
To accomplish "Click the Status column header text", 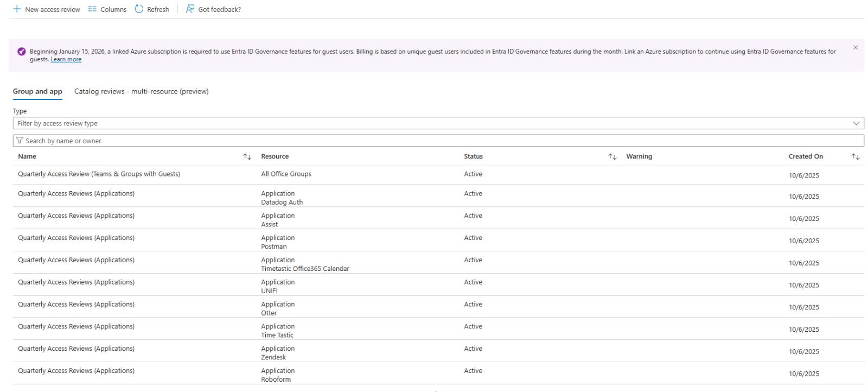I will 473,156.
